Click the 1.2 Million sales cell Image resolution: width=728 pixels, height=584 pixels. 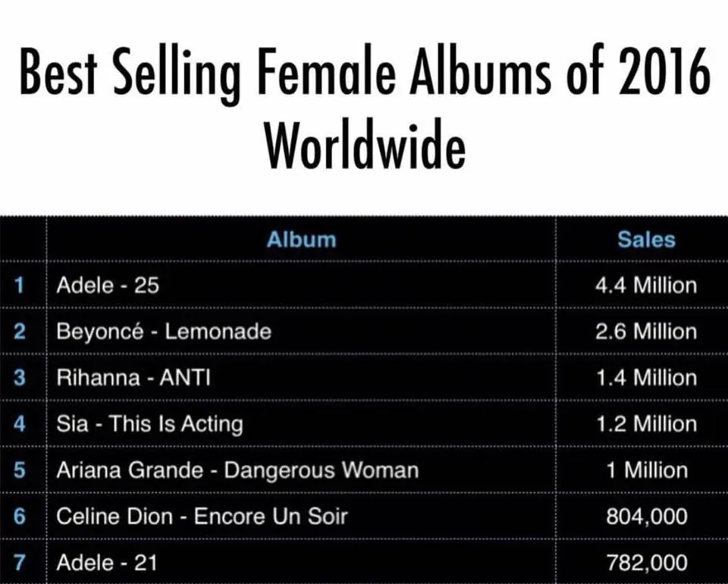click(645, 424)
